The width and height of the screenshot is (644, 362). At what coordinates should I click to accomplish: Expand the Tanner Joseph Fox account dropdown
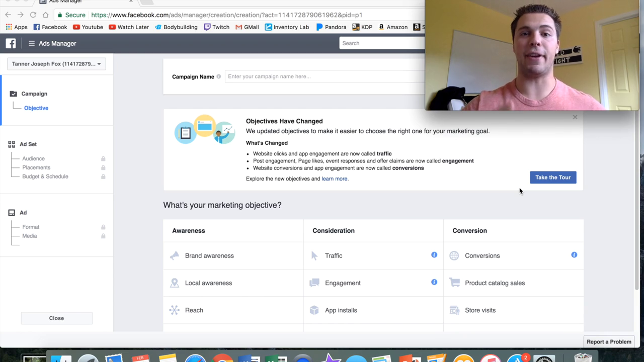tap(56, 64)
